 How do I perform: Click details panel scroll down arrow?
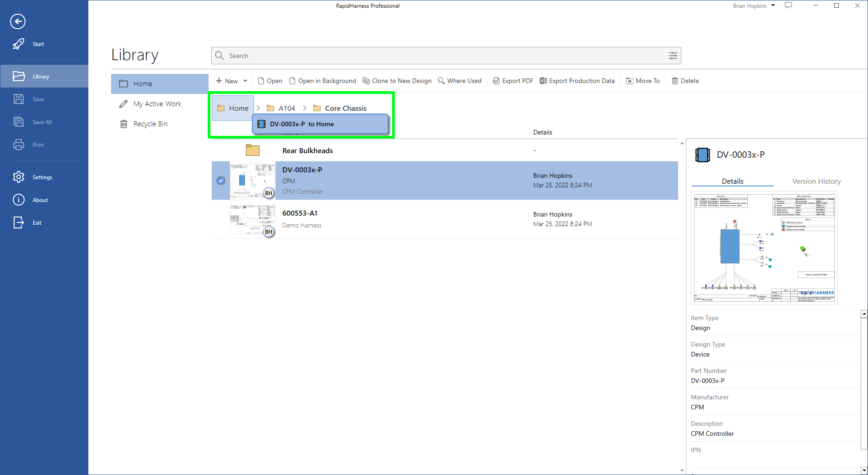pyautogui.click(x=864, y=470)
